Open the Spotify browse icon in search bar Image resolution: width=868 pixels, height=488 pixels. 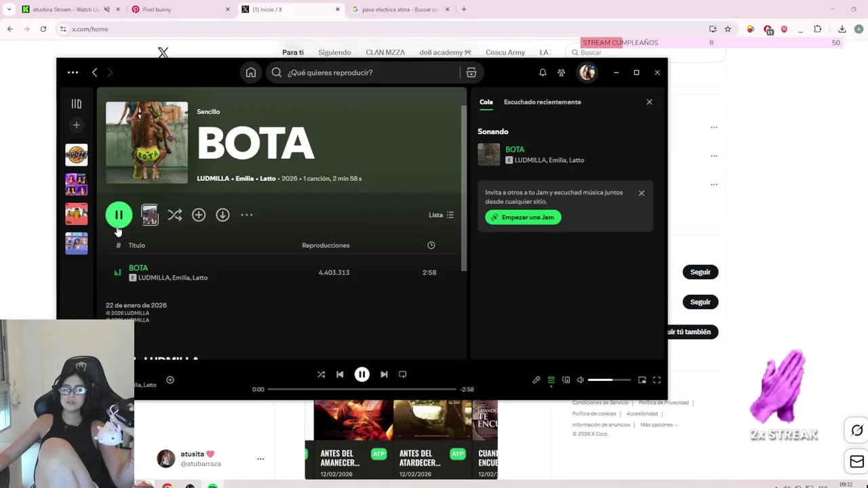point(471,73)
